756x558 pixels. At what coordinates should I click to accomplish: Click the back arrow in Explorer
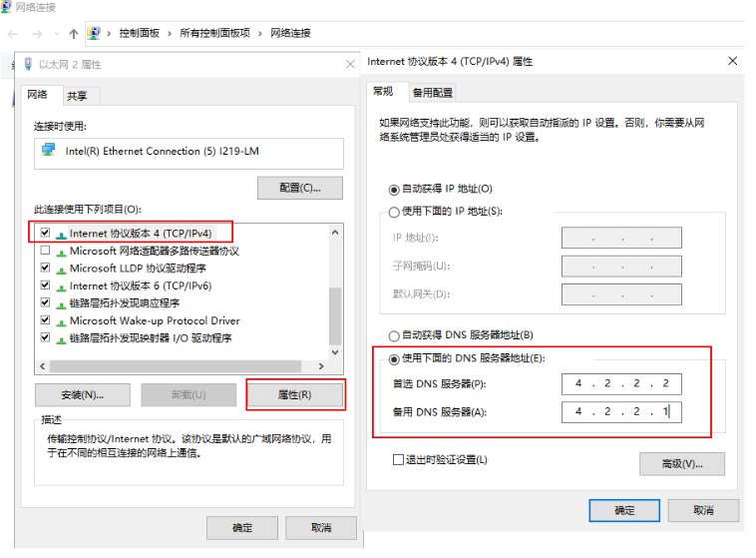pos(12,33)
